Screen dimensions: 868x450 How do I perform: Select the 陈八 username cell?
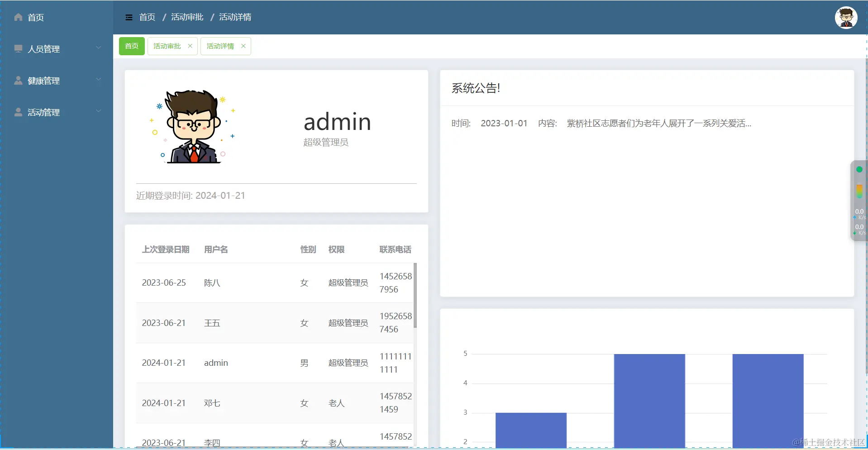(212, 283)
